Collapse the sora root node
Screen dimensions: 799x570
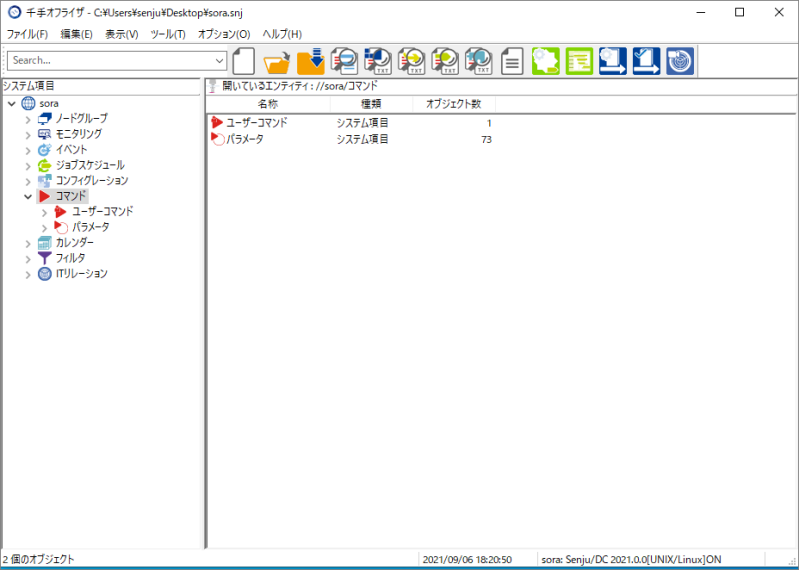(x=12, y=103)
